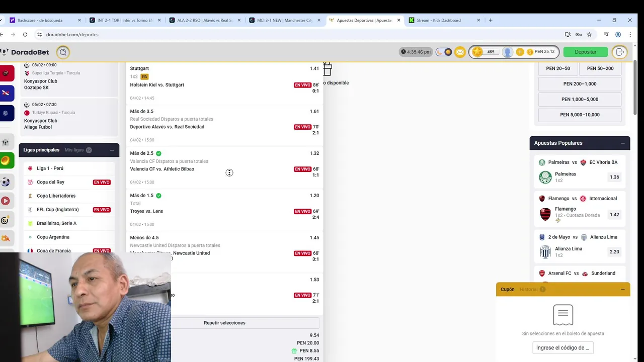This screenshot has width=644, height=362.
Task: Open the gold coin green sidebar icon
Action: point(6,160)
